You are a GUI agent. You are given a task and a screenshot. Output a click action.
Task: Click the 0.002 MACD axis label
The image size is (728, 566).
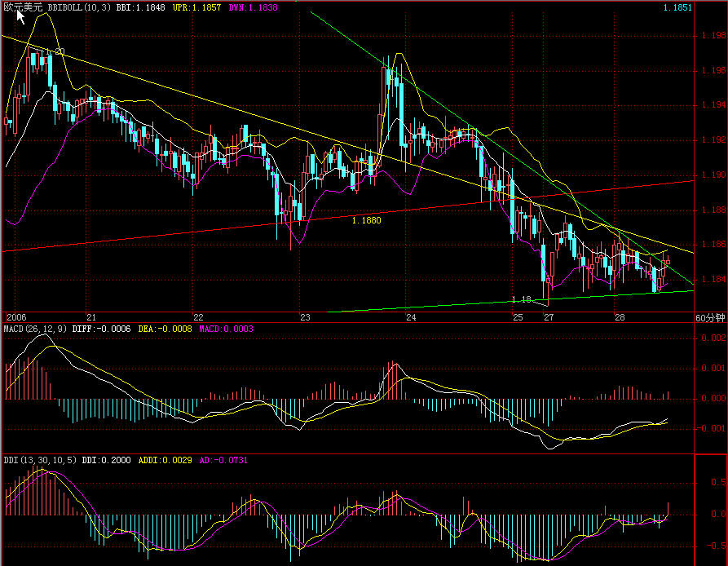[x=713, y=338]
